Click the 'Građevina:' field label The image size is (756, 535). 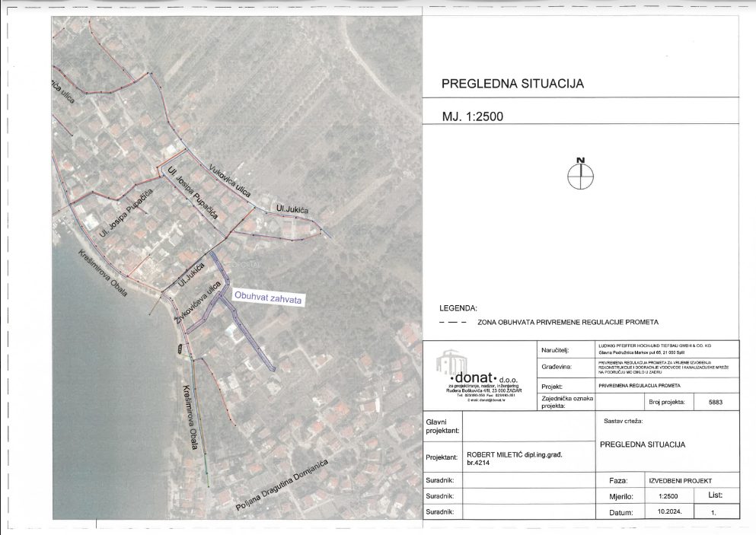coord(556,367)
